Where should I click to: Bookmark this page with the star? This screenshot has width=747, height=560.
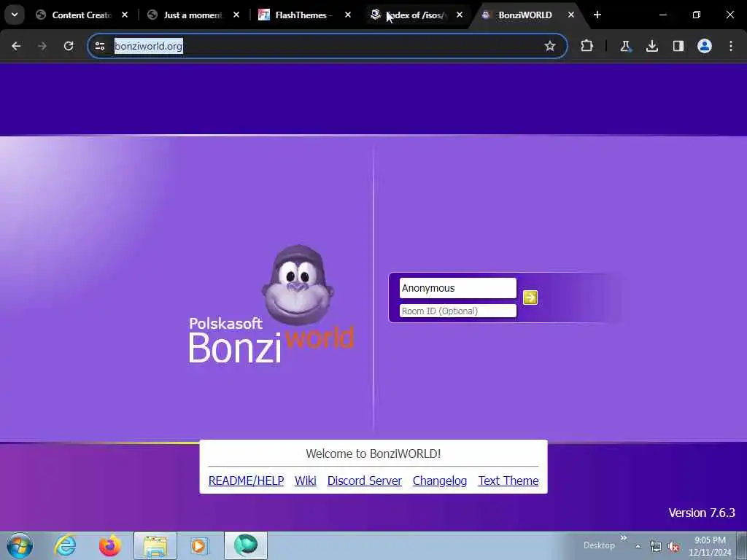pyautogui.click(x=550, y=46)
